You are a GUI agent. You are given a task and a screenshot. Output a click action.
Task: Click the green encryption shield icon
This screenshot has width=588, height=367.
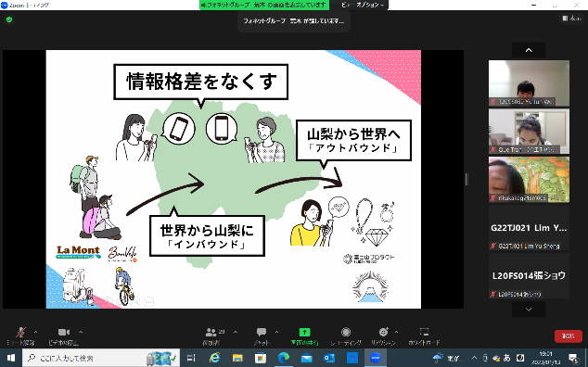point(9,19)
